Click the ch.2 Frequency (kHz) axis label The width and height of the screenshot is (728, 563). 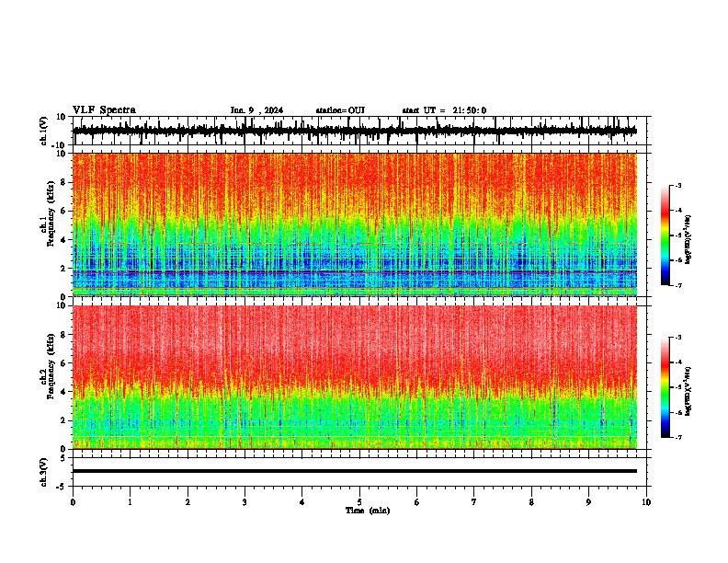(x=51, y=365)
